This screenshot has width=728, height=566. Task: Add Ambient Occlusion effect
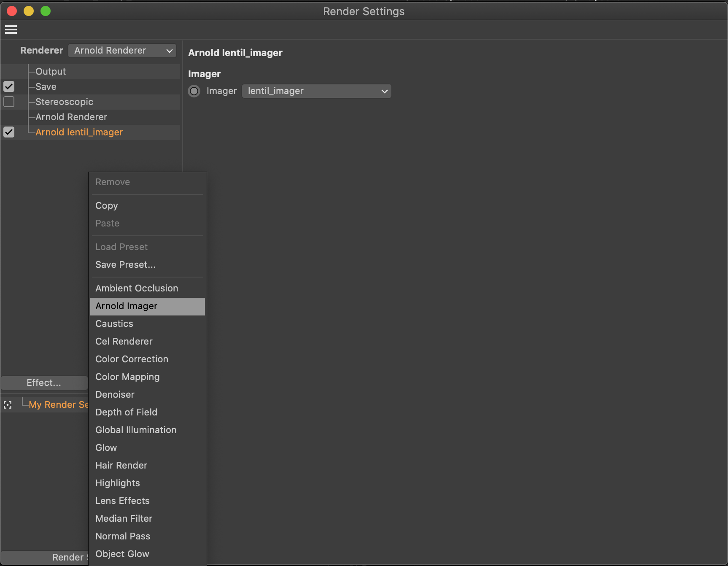click(x=148, y=288)
